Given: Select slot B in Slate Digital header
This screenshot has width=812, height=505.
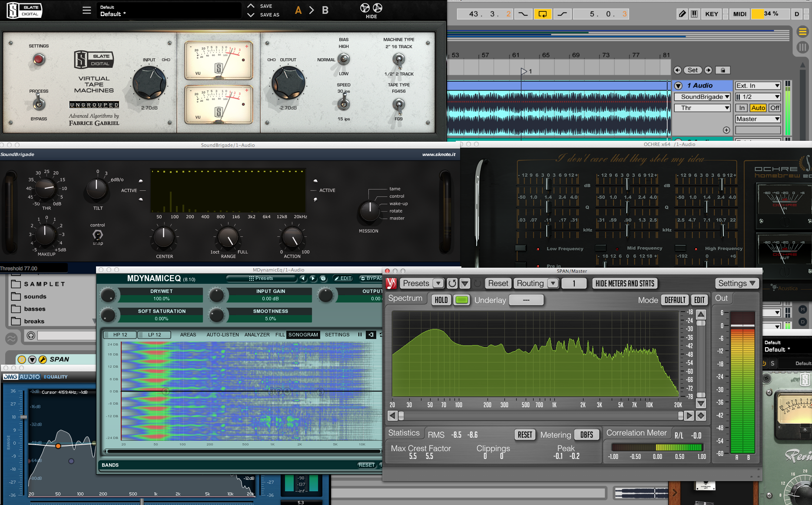Looking at the screenshot, I should click(325, 10).
